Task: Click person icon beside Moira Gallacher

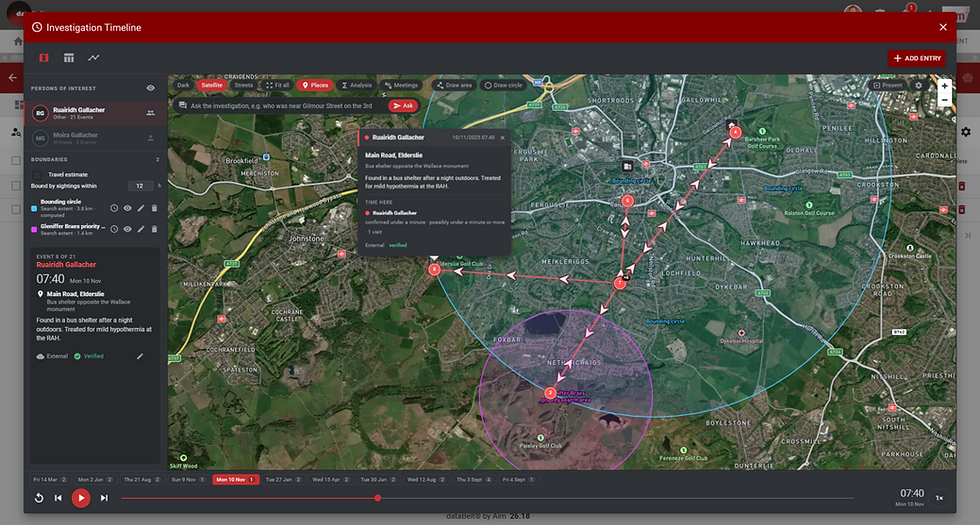Action: tap(151, 138)
